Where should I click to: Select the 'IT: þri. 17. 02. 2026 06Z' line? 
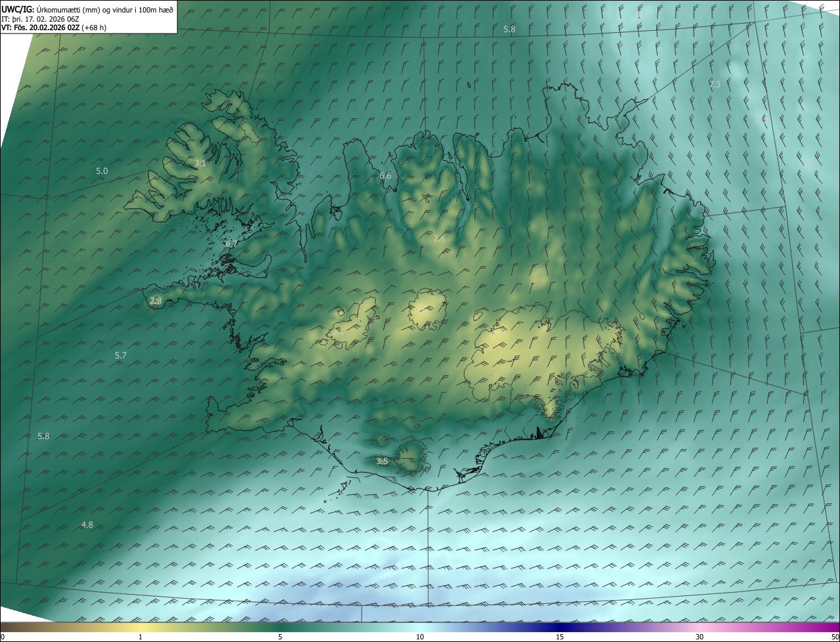pos(41,19)
